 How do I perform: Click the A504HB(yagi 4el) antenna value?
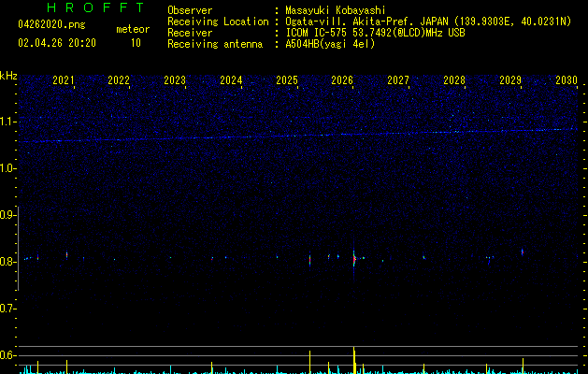[x=330, y=44]
